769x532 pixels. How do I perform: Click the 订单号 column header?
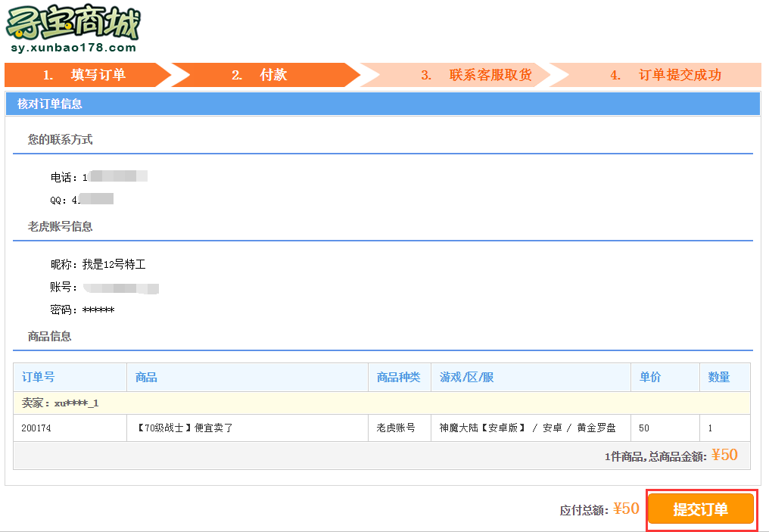coord(38,377)
